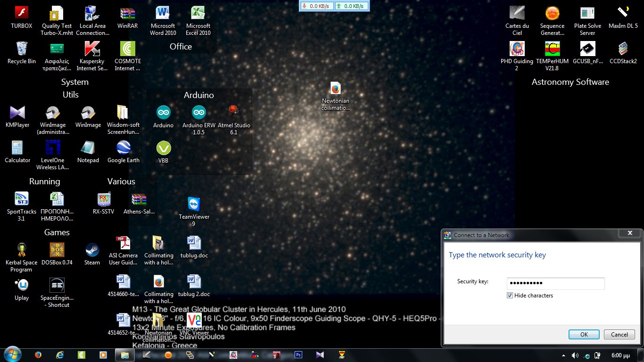
Task: Show hidden system tray icons
Action: [x=564, y=355]
